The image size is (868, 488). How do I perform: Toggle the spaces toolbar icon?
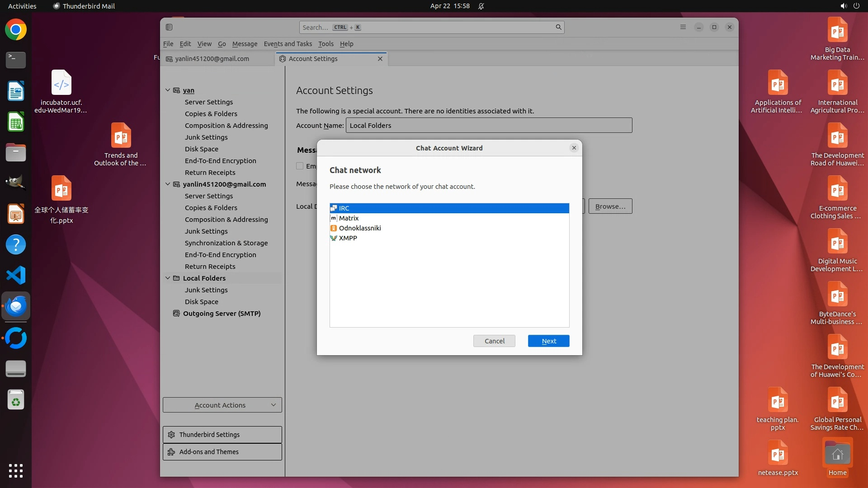[x=169, y=27]
